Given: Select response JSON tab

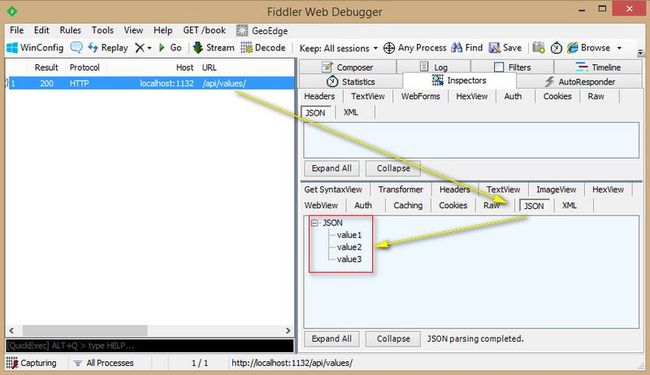Looking at the screenshot, I should click(x=534, y=206).
